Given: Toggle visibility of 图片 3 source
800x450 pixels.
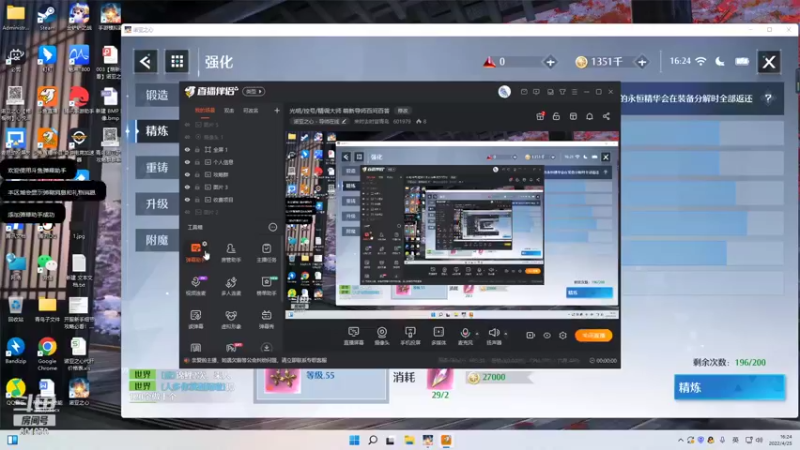Looking at the screenshot, I should [187, 187].
